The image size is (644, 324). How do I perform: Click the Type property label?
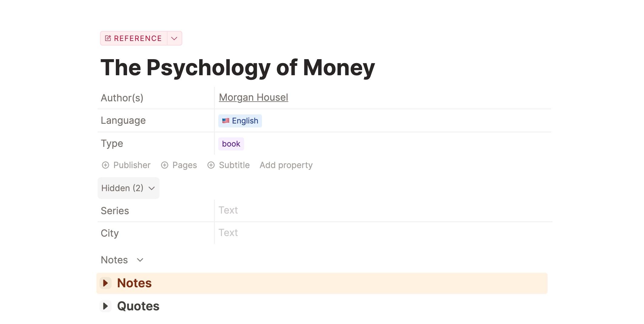coord(112,143)
